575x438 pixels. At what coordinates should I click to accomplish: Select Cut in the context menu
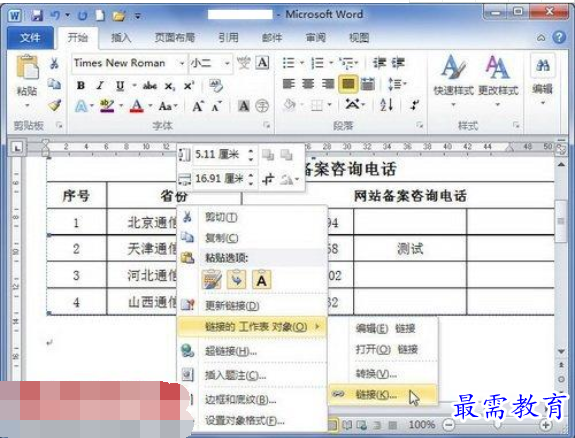[252, 217]
